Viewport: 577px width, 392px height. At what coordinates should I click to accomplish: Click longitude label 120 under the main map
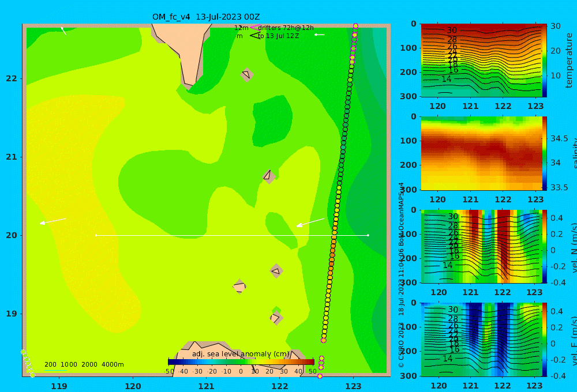[x=133, y=386]
